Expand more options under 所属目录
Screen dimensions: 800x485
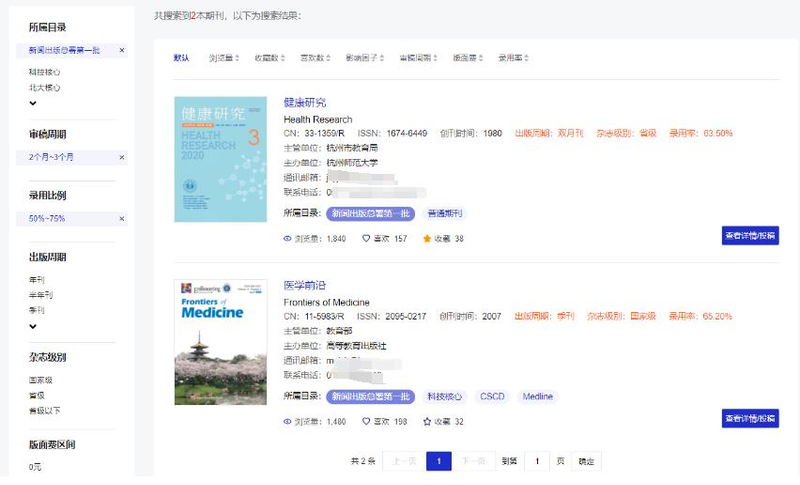33,104
